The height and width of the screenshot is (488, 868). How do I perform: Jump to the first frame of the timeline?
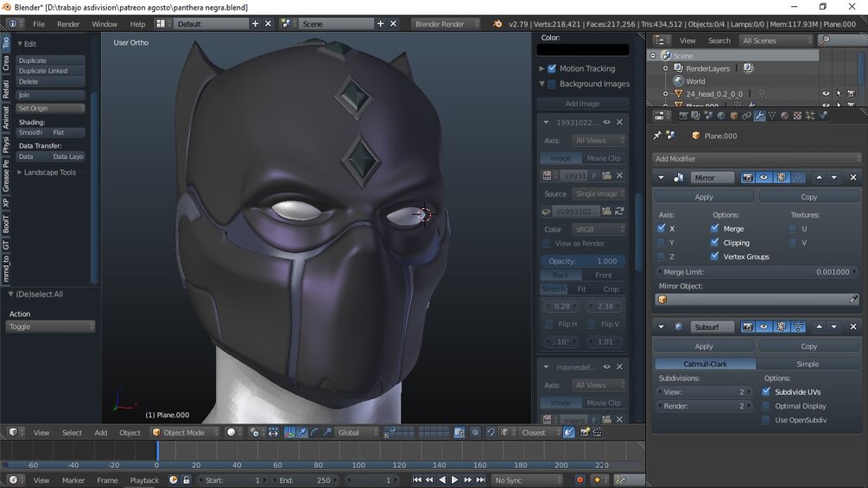417,480
